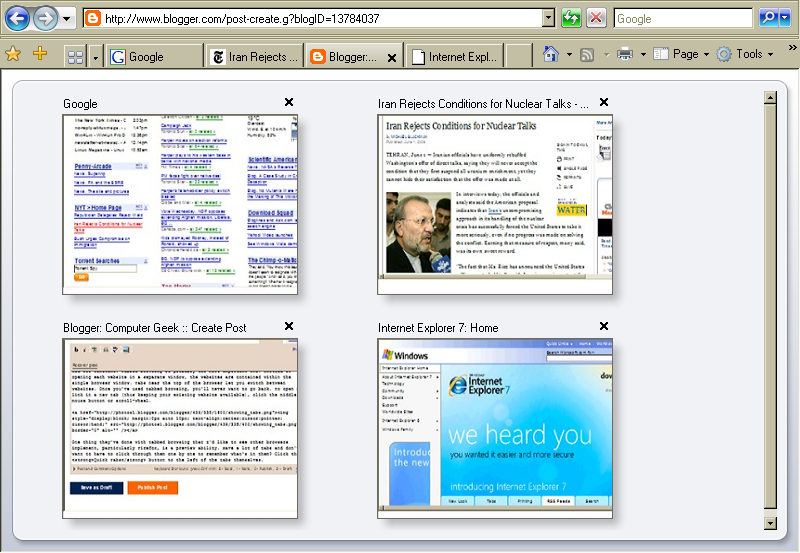Click into the Google search box
This screenshot has width=800, height=553.
click(x=683, y=19)
